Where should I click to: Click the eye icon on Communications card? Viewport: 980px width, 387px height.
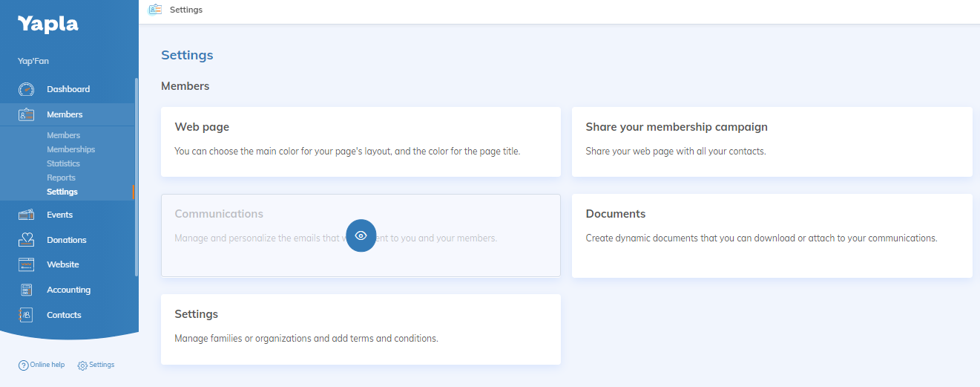361,235
